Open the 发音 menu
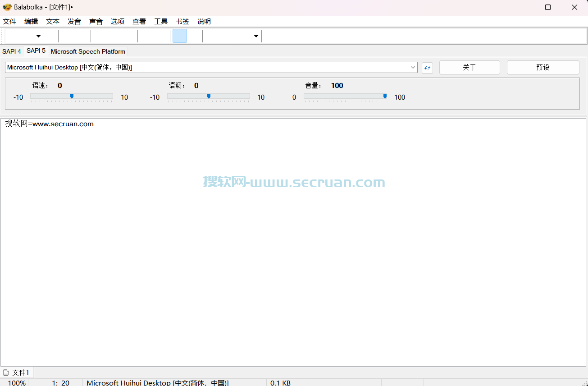 tap(74, 21)
